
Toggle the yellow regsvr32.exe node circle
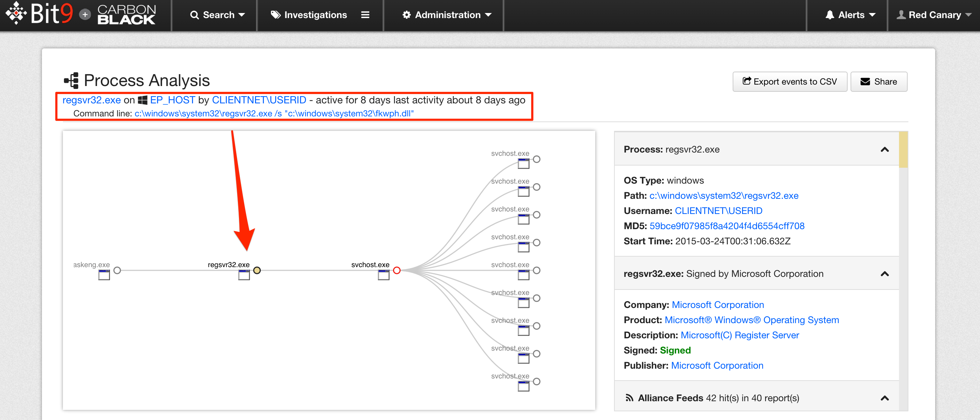257,270
